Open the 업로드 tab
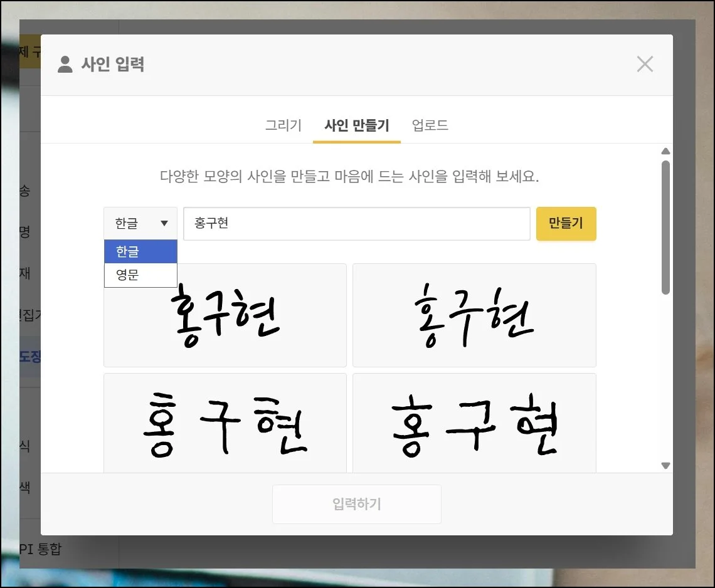 click(430, 125)
